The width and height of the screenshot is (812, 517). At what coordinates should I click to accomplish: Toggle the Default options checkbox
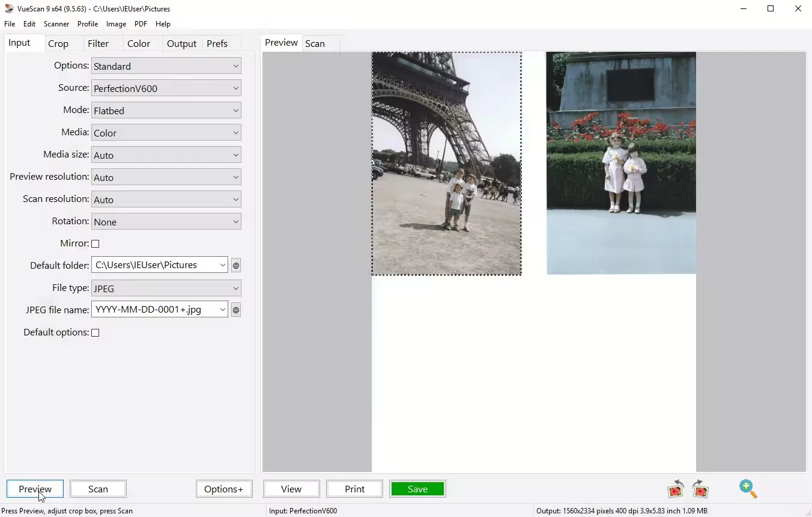tap(95, 332)
